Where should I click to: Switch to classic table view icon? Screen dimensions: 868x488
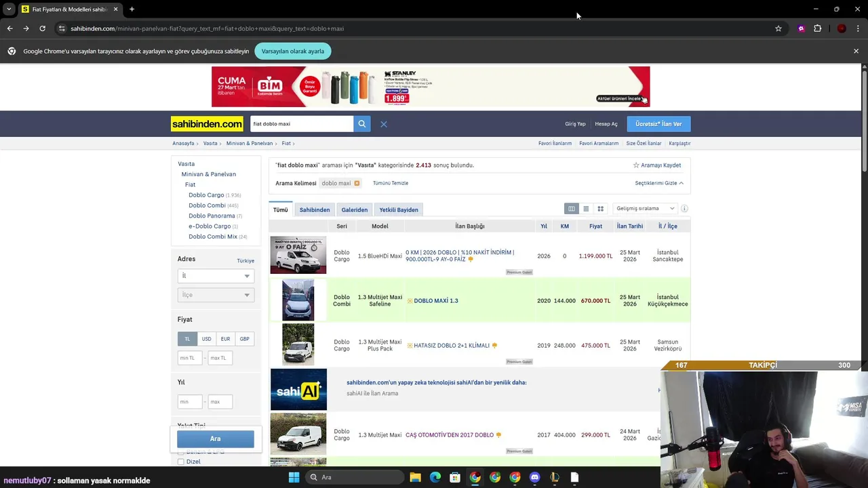[572, 209]
